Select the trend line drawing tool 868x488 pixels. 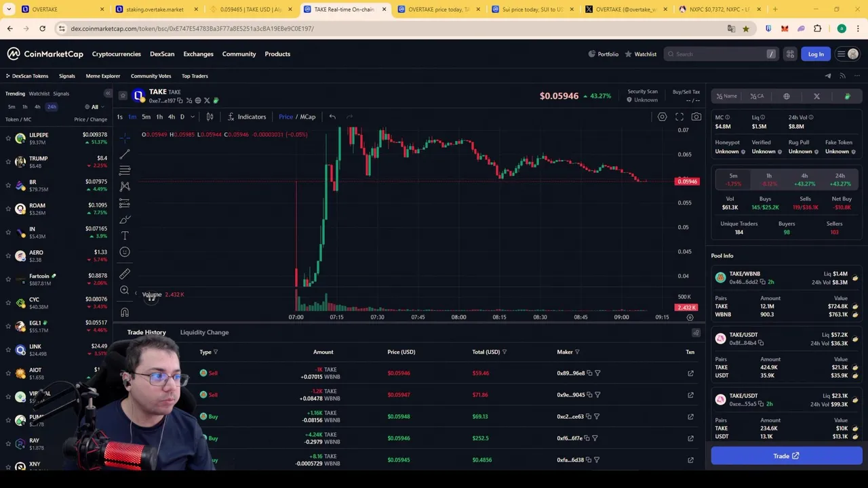(x=125, y=155)
